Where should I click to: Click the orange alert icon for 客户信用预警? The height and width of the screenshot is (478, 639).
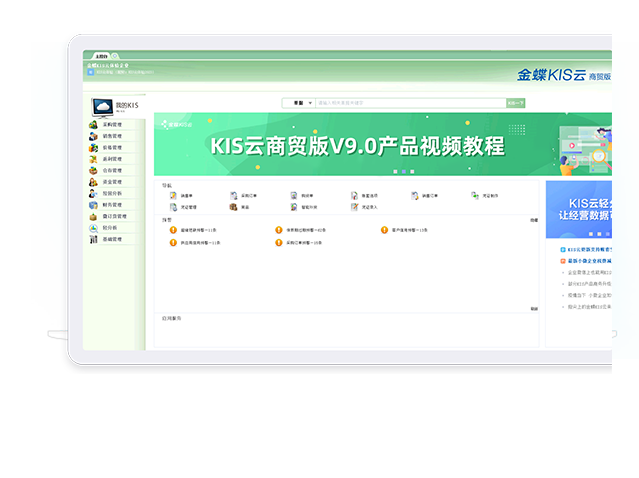pos(384,230)
